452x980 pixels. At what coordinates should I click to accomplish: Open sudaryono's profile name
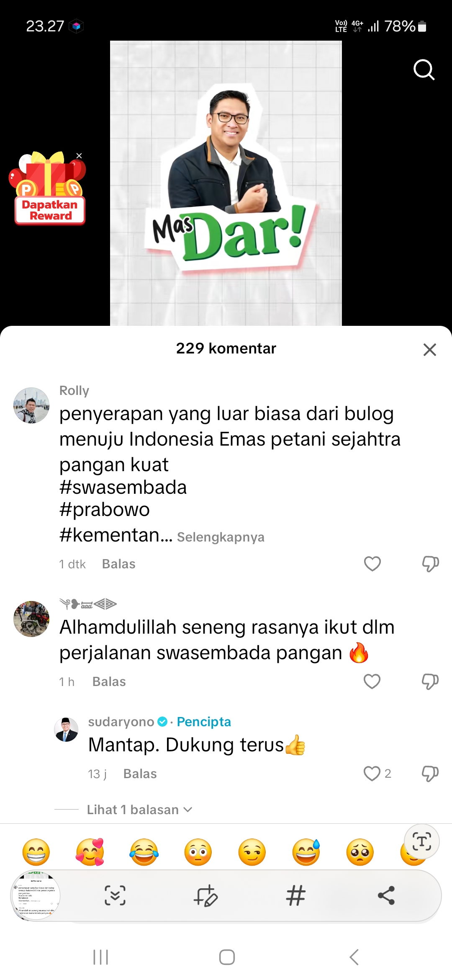click(x=121, y=722)
